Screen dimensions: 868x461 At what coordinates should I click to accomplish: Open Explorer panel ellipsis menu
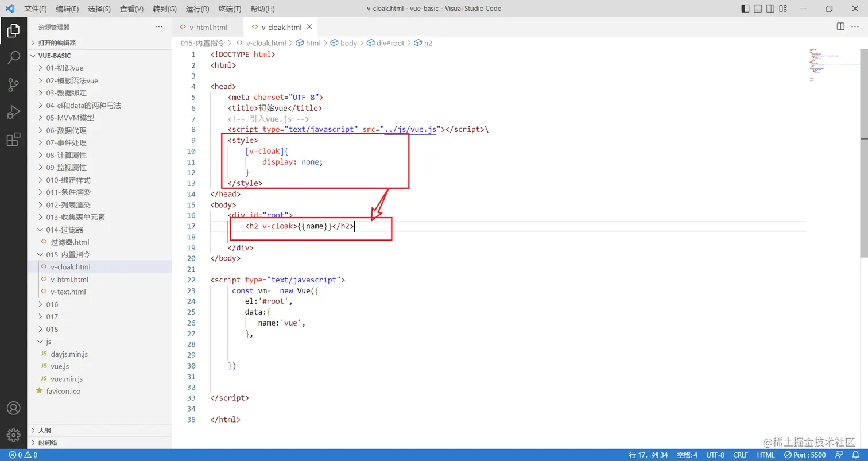pyautogui.click(x=159, y=27)
